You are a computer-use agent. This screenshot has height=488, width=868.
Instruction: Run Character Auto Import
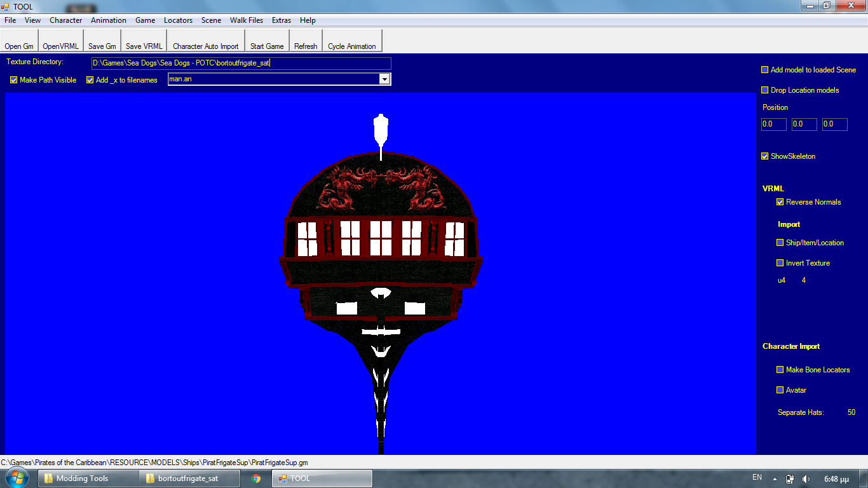(x=206, y=41)
